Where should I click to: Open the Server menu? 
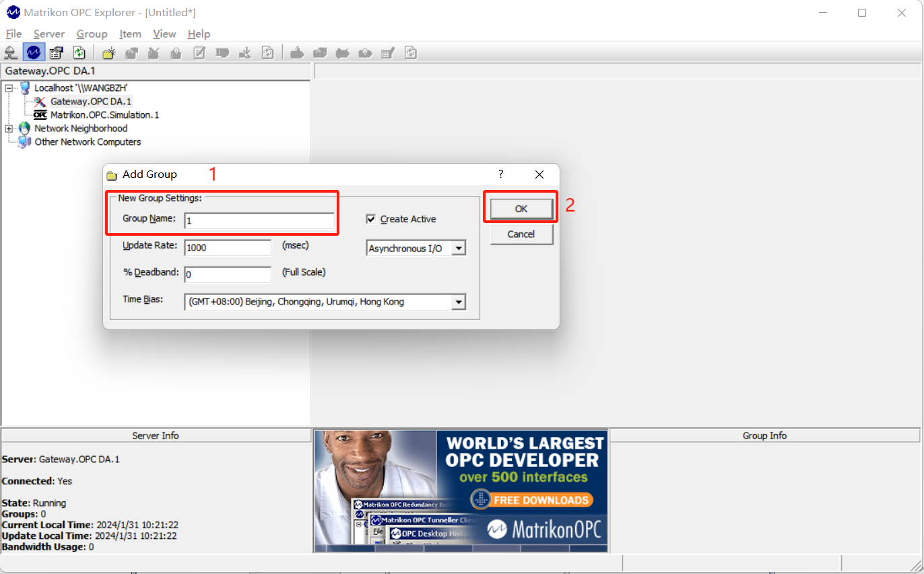pos(49,34)
